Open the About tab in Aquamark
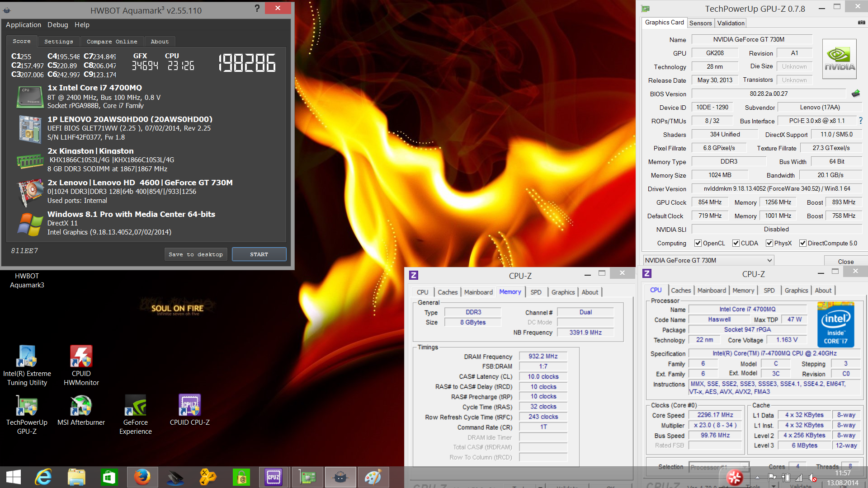868x488 pixels. [160, 42]
